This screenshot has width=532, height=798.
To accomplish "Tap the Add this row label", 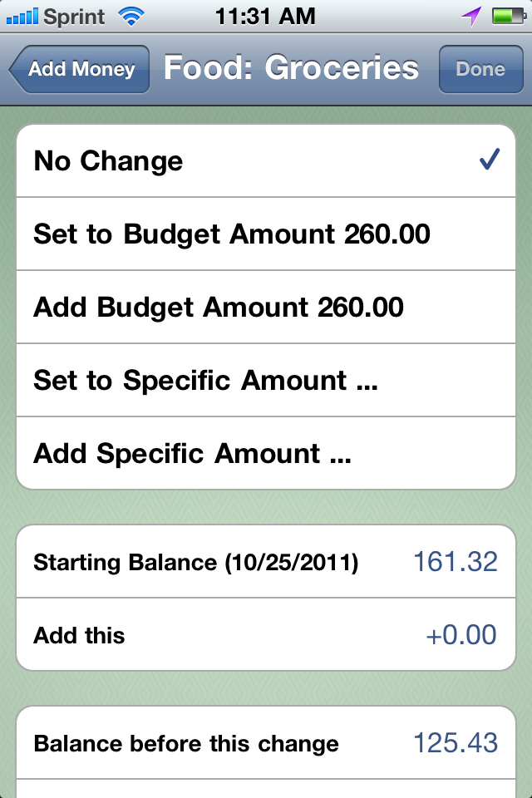I will pyautogui.click(x=79, y=635).
